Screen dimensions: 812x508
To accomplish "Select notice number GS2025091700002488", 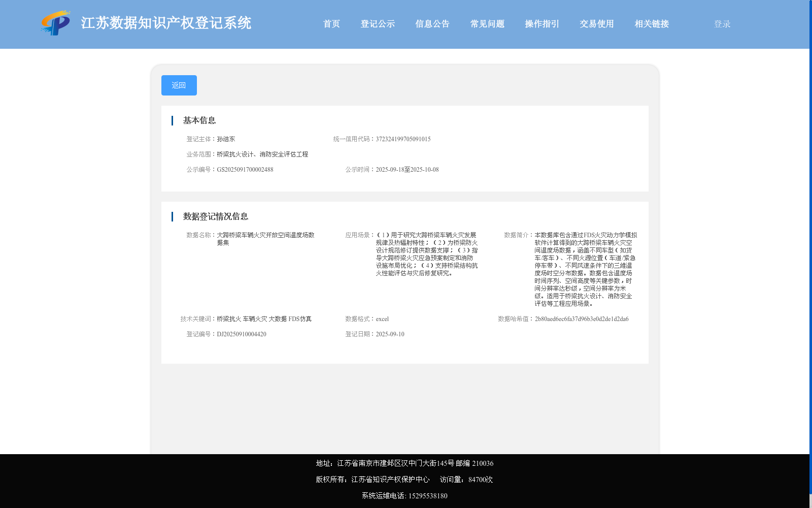I will [245, 170].
